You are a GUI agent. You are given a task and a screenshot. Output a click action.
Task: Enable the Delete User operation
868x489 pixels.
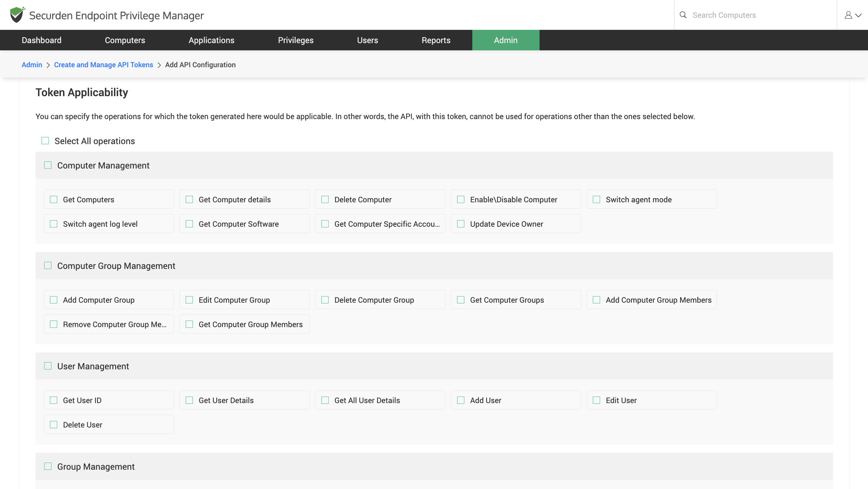point(54,425)
